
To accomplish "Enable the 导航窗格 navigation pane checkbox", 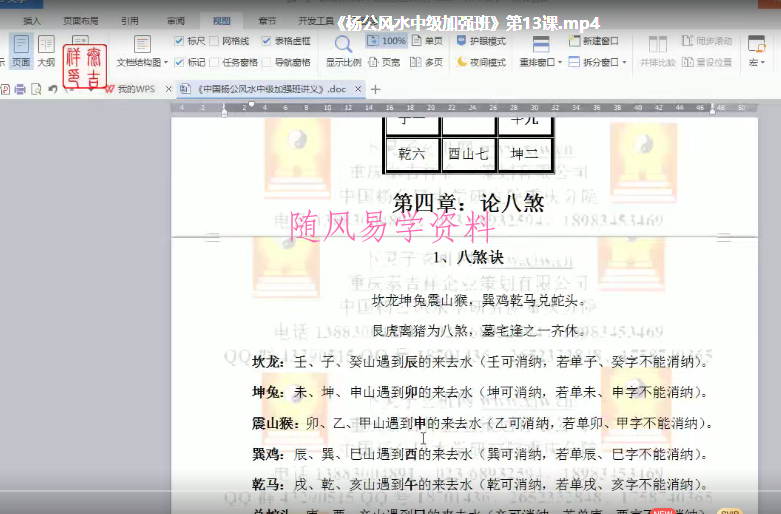I will pos(266,62).
